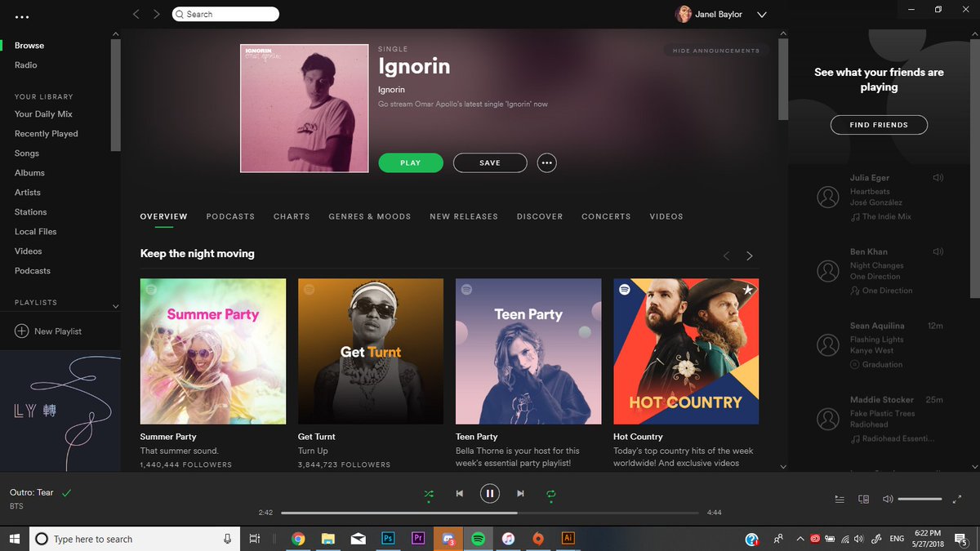Open the Get Turnt playlist cover
Image resolution: width=980 pixels, height=551 pixels.
click(371, 351)
